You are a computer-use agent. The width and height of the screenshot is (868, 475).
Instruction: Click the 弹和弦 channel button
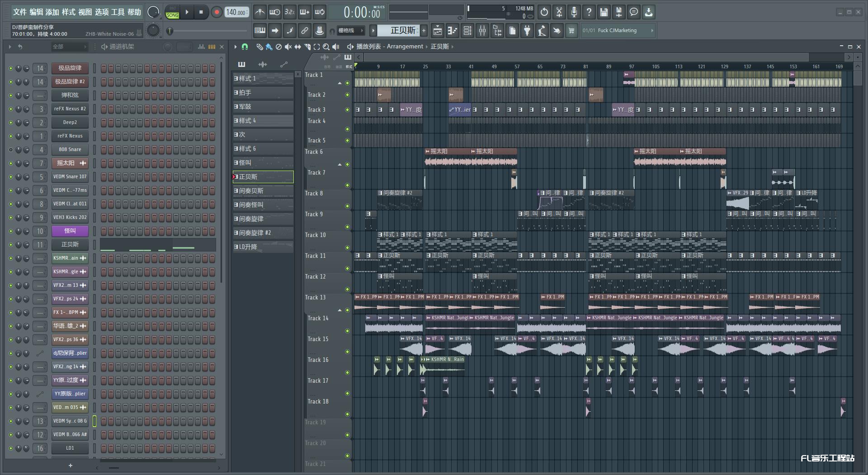(70, 95)
